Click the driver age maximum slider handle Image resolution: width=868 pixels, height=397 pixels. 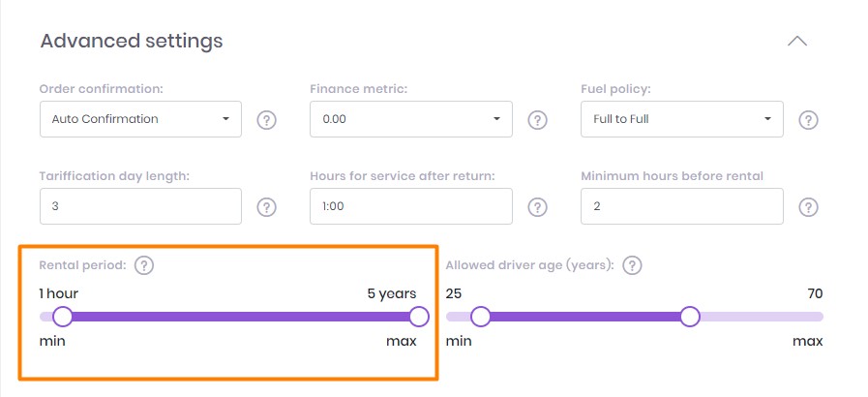[x=690, y=317]
